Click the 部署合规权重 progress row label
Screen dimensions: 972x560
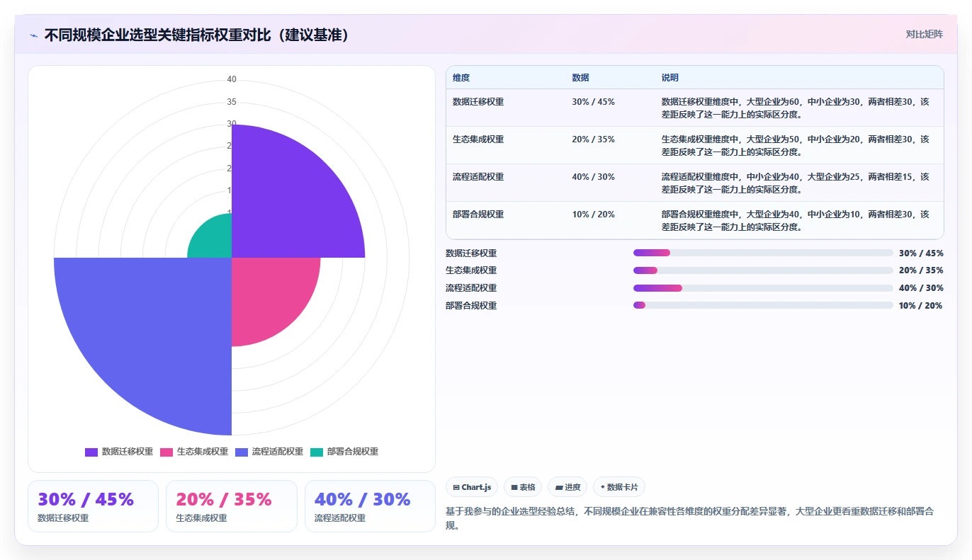[471, 306]
